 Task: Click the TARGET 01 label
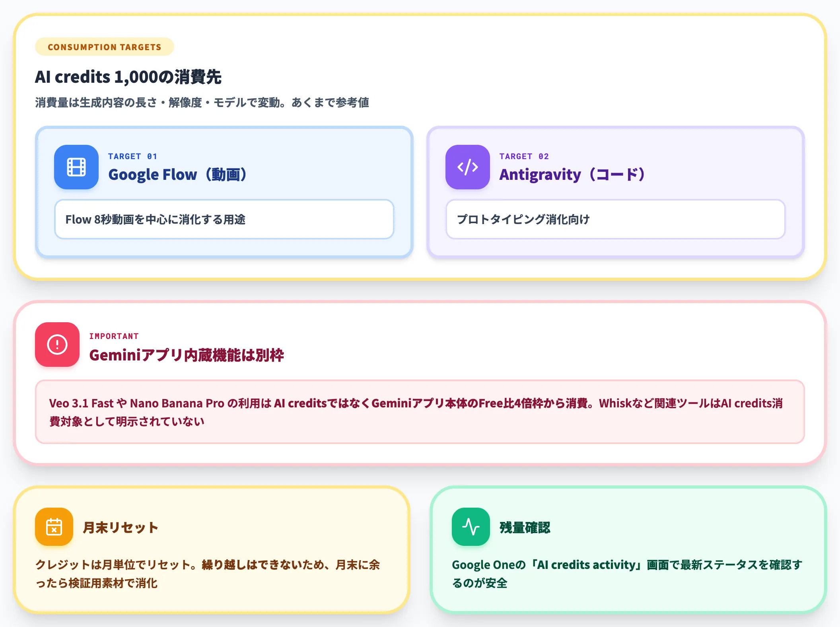[x=133, y=156]
